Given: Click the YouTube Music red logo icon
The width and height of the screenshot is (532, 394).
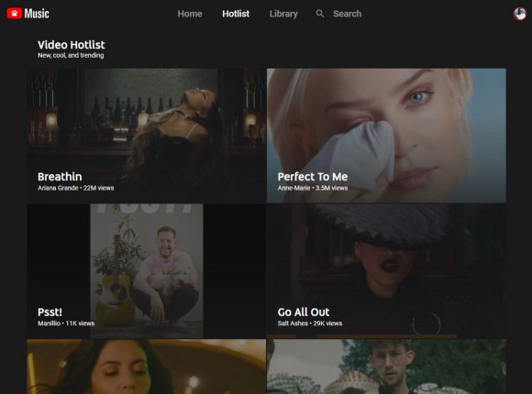Looking at the screenshot, I should pyautogui.click(x=15, y=13).
